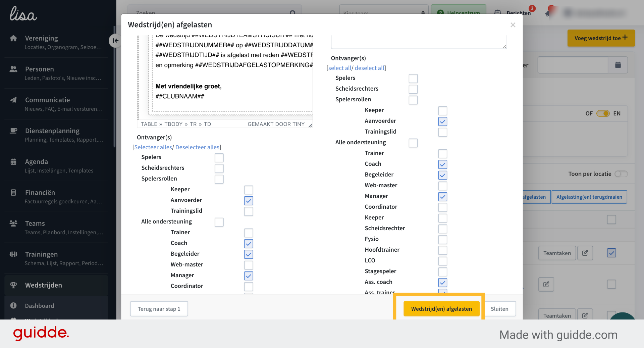Open the Dashboard submenu item
The width and height of the screenshot is (644, 348).
[40, 306]
